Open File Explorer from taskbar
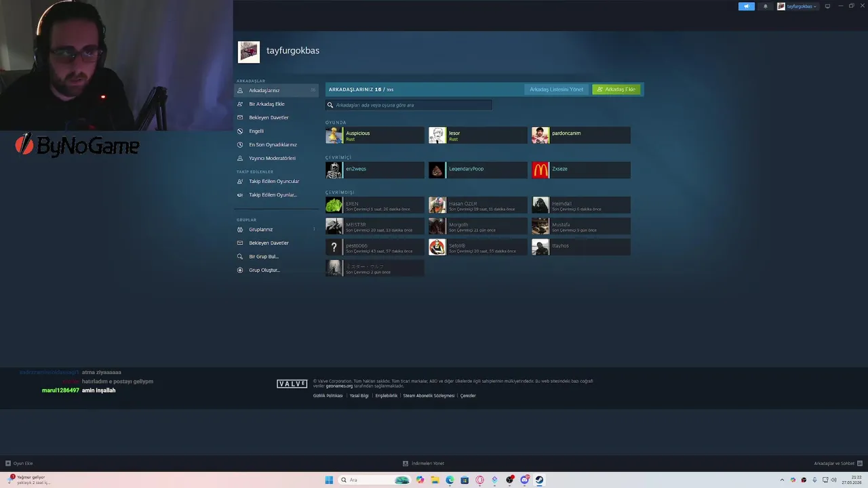 (x=435, y=480)
